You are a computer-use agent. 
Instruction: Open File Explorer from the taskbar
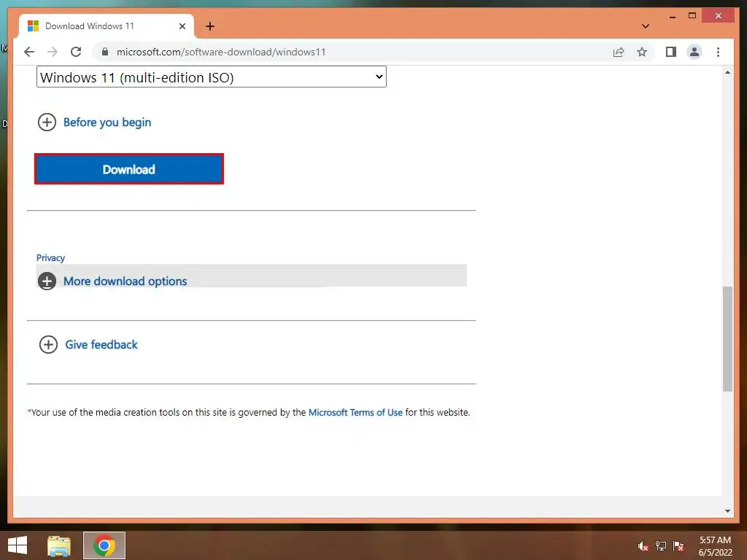[59, 545]
